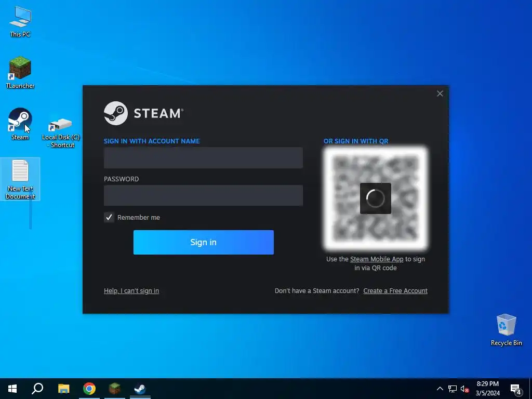Open File Explorer from taskbar
Viewport: 532px width, 399px height.
click(x=63, y=389)
